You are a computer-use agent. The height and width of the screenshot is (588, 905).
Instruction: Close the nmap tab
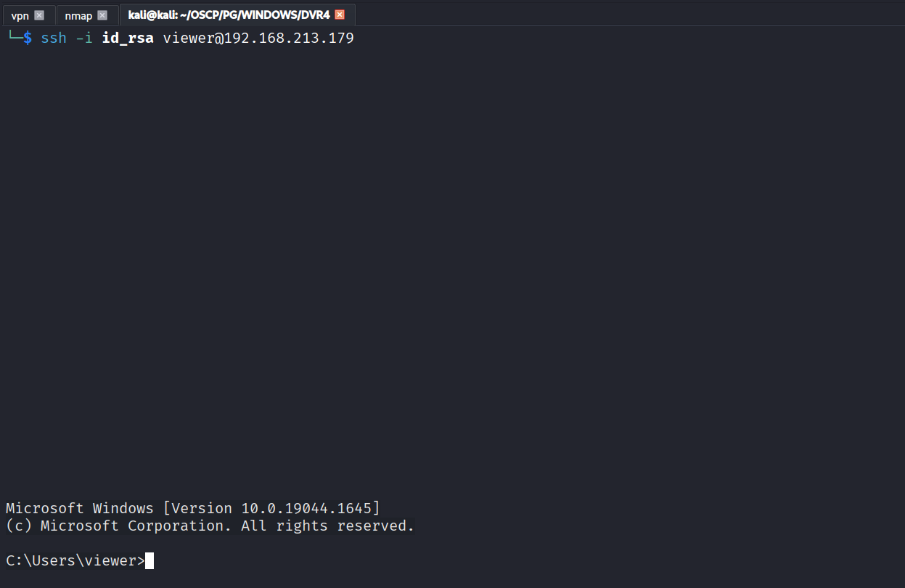point(102,15)
